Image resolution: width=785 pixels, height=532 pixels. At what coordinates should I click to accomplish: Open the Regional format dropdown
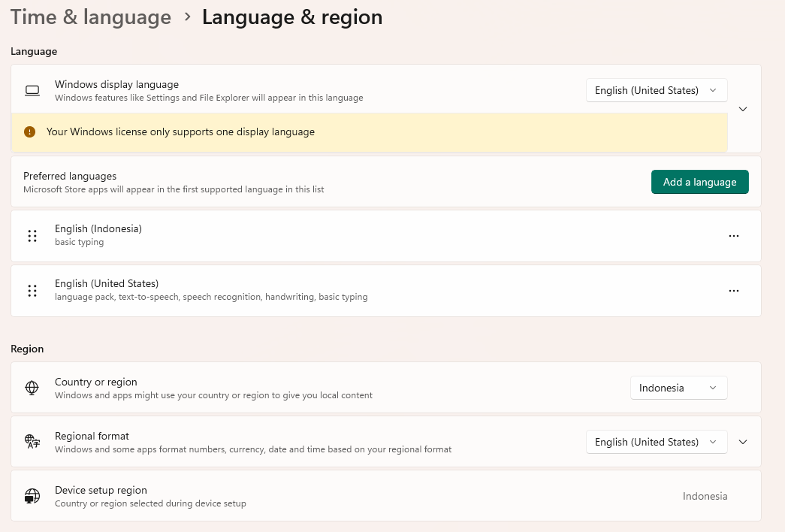656,442
